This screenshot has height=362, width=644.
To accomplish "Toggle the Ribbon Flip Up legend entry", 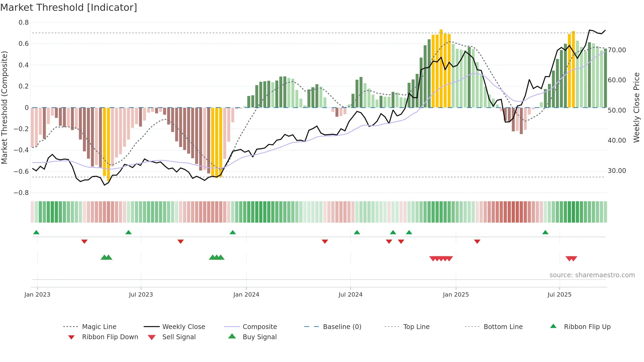I will point(580,327).
